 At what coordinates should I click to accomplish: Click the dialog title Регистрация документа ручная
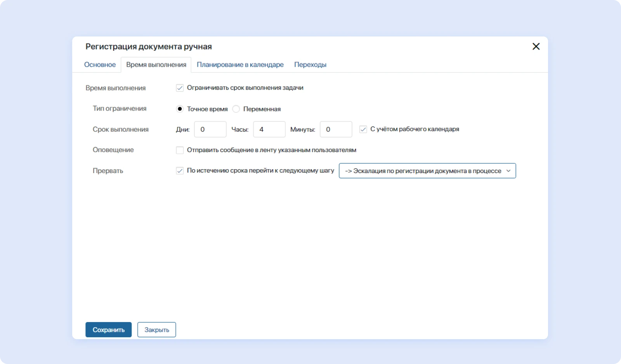pyautogui.click(x=149, y=47)
